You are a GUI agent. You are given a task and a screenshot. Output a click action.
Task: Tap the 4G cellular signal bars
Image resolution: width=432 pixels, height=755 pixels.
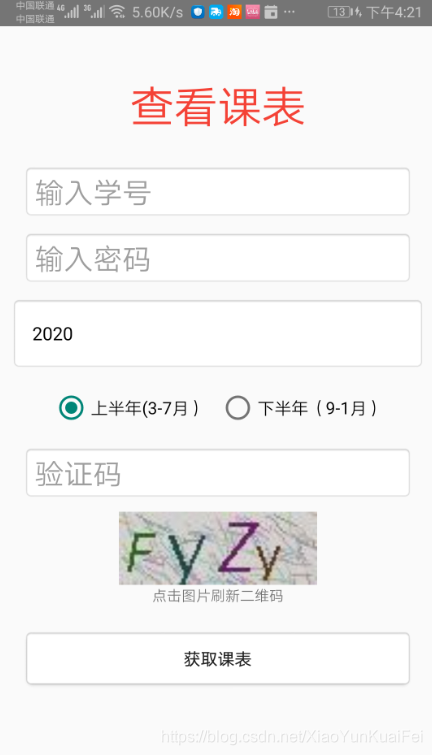click(x=68, y=11)
